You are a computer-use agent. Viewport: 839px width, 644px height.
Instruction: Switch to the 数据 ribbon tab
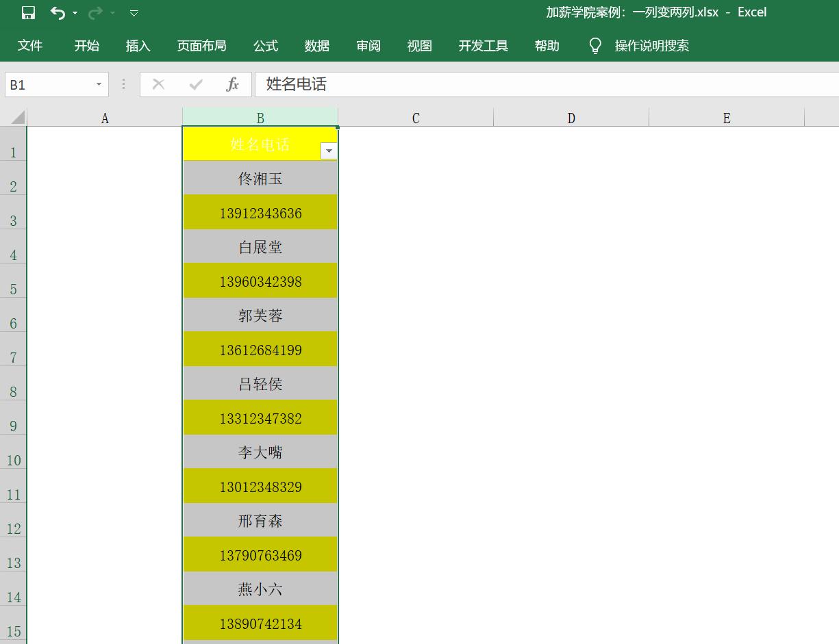[x=316, y=46]
